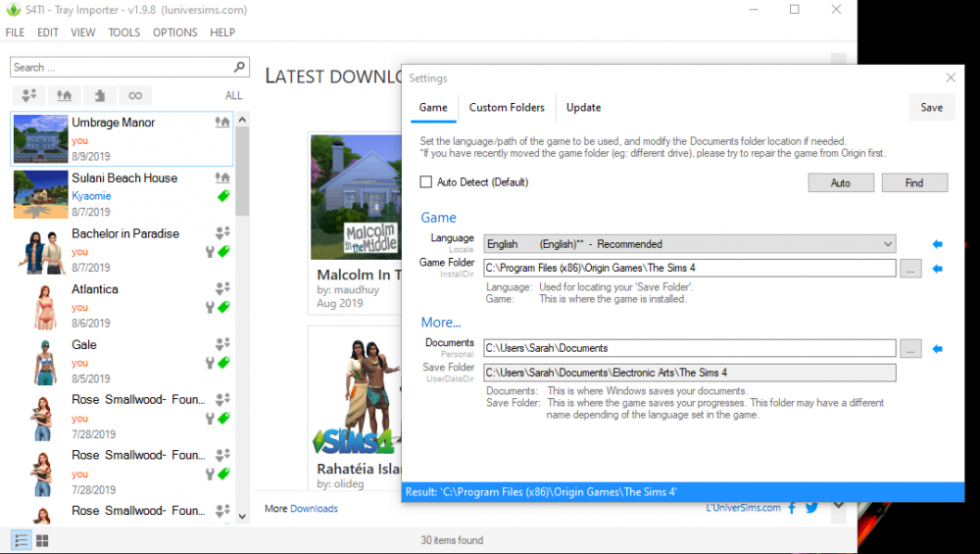Visit the L'UniverSims.com link
The height and width of the screenshot is (554, 980).
point(743,508)
